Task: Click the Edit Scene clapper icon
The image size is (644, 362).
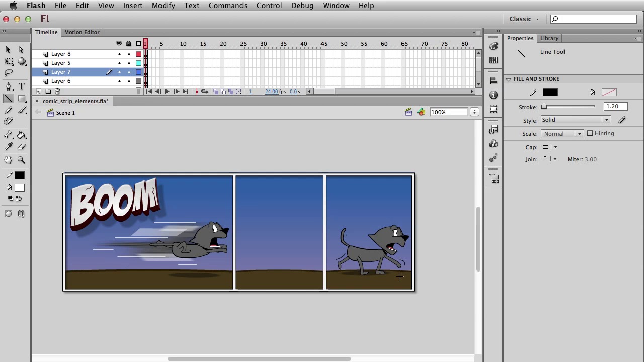Action: pyautogui.click(x=408, y=112)
